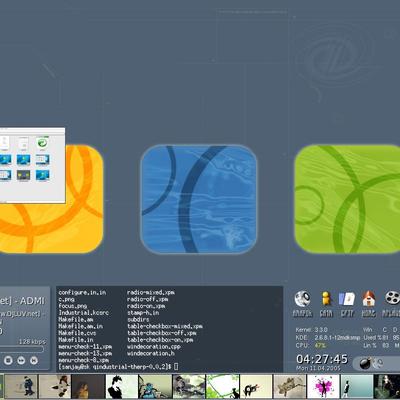Click table-checkbox-mixed.xpm in the terminal

click(x=165, y=326)
